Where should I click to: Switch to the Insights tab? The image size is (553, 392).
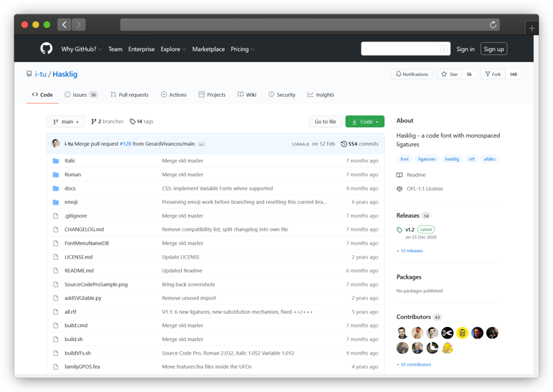[321, 95]
